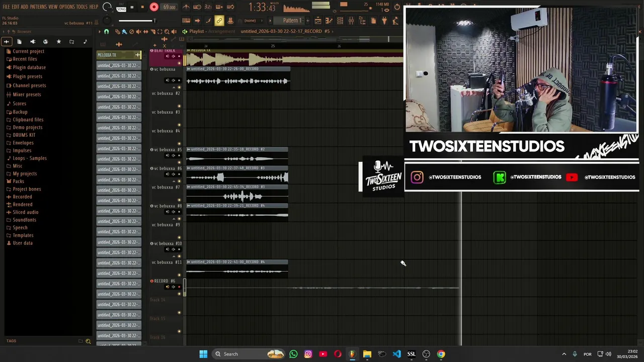
Task: Open the Playlist view icon
Action: [318, 21]
